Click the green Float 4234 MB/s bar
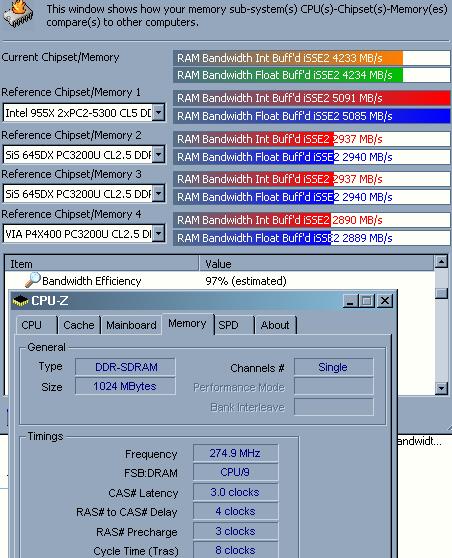452x558 pixels. (x=312, y=75)
